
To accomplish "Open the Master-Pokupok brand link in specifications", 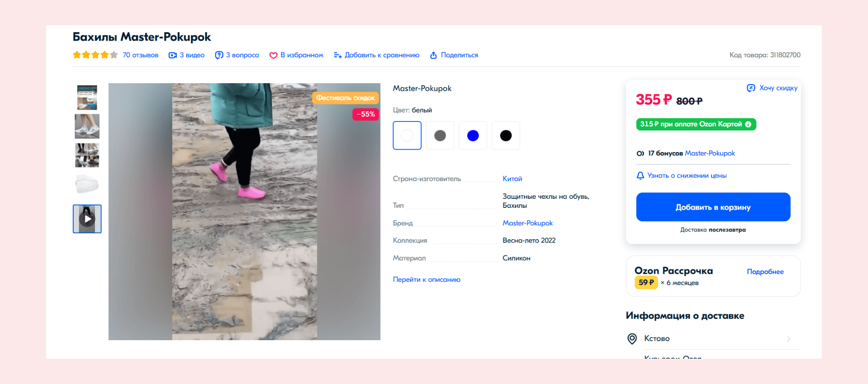I will coord(528,223).
